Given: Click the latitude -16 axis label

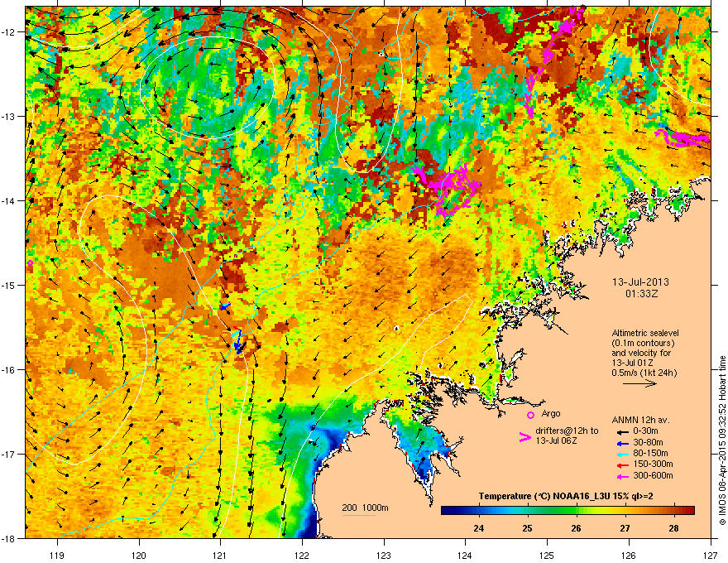Looking at the screenshot, I should tap(9, 370).
